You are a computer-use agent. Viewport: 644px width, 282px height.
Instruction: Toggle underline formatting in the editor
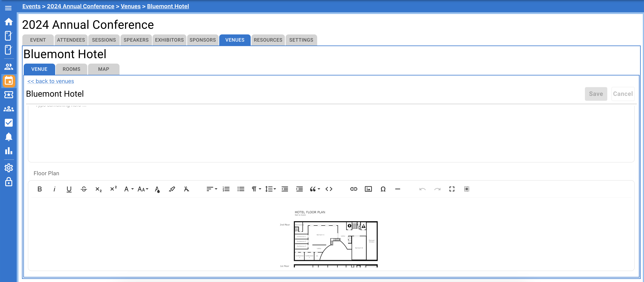(x=69, y=189)
